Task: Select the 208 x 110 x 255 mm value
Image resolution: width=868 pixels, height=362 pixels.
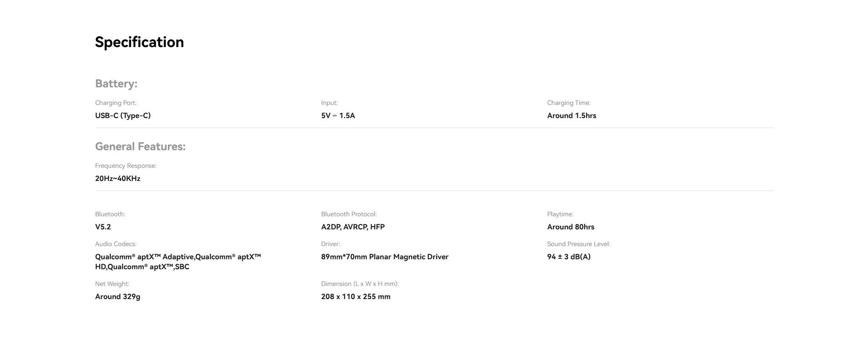Action: [x=355, y=297]
